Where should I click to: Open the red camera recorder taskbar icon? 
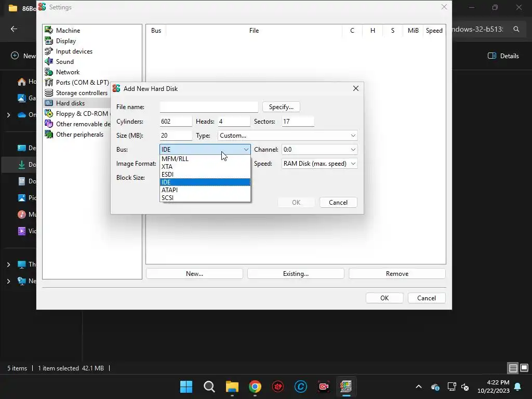coord(324,387)
